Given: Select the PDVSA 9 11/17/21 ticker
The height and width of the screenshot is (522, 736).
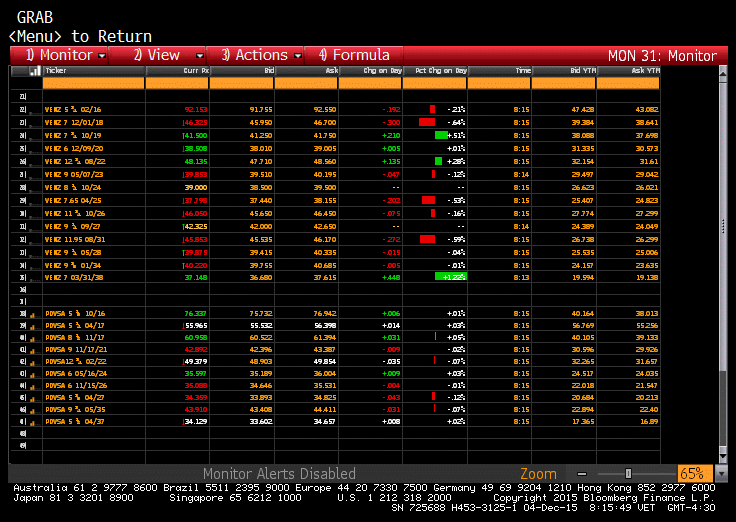Looking at the screenshot, I should pos(76,350).
